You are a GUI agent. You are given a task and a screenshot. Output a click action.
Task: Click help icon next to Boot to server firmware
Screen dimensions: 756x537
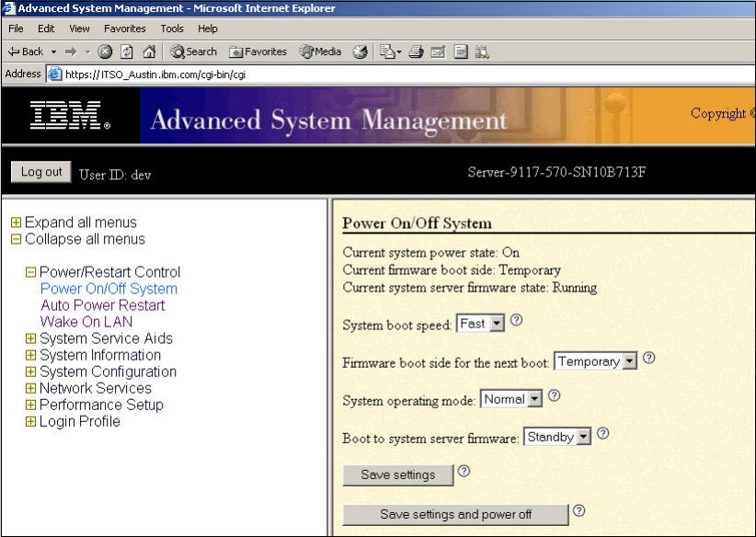(x=602, y=433)
